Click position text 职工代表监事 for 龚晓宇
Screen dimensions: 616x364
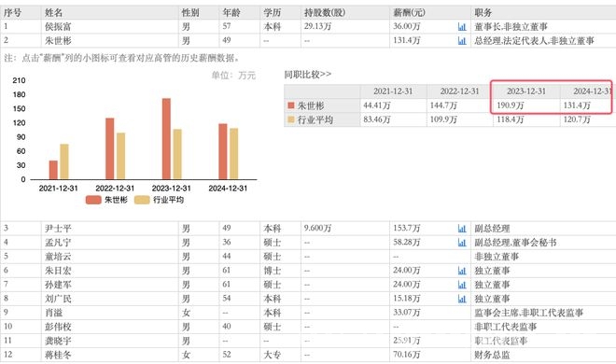501,341
